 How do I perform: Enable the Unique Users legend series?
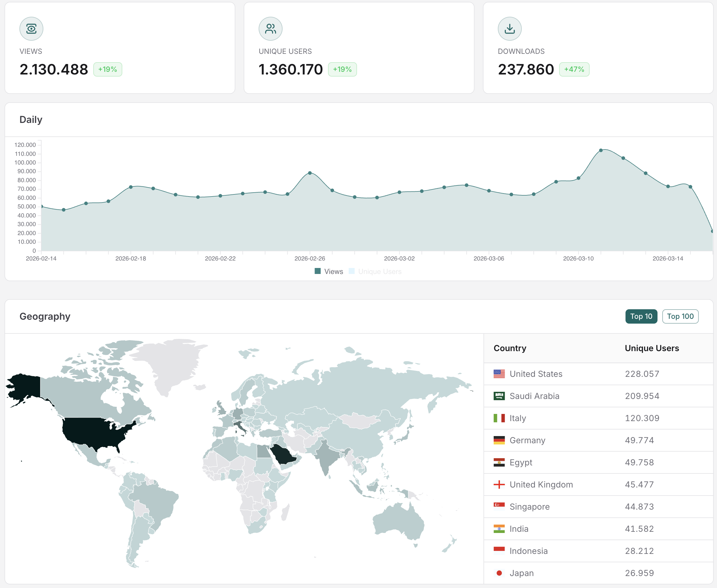pos(379,271)
